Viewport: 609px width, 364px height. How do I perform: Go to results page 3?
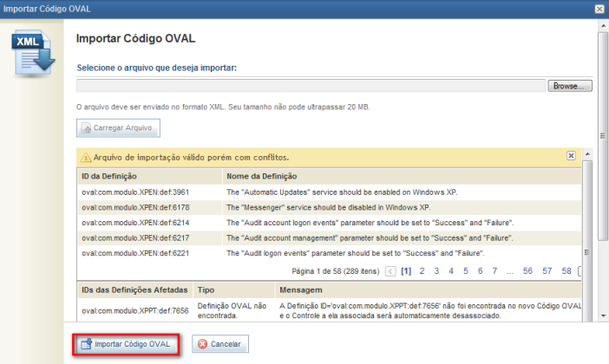pyautogui.click(x=436, y=271)
